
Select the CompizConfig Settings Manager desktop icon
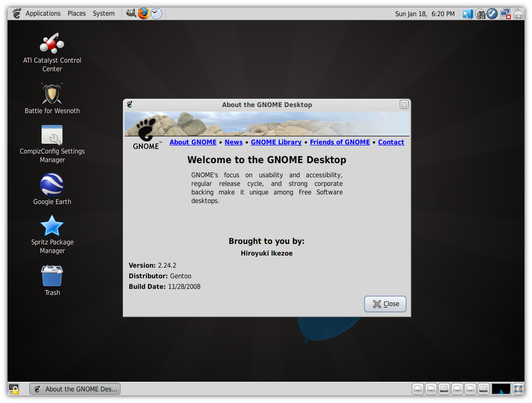(x=52, y=144)
